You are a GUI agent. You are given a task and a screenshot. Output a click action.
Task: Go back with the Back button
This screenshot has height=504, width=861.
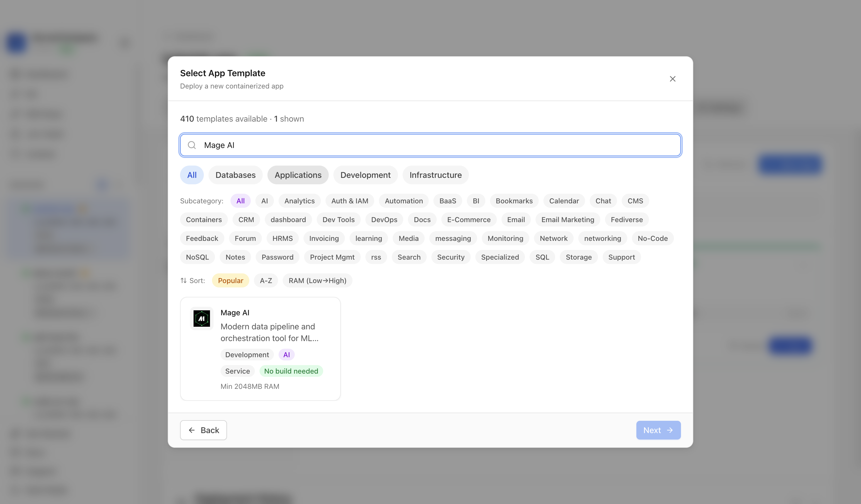(x=203, y=430)
